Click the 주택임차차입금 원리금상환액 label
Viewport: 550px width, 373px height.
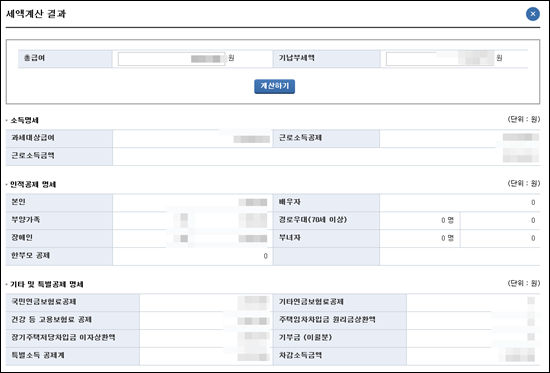(327, 320)
